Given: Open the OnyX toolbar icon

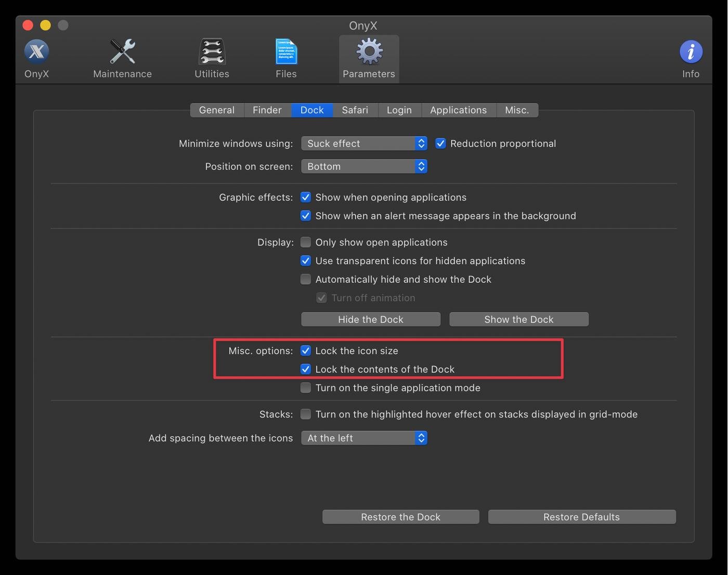Looking at the screenshot, I should tap(36, 52).
